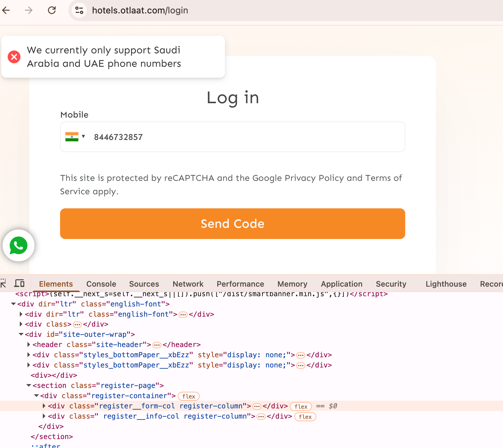Expand the nested english-font div node

coord(21,314)
